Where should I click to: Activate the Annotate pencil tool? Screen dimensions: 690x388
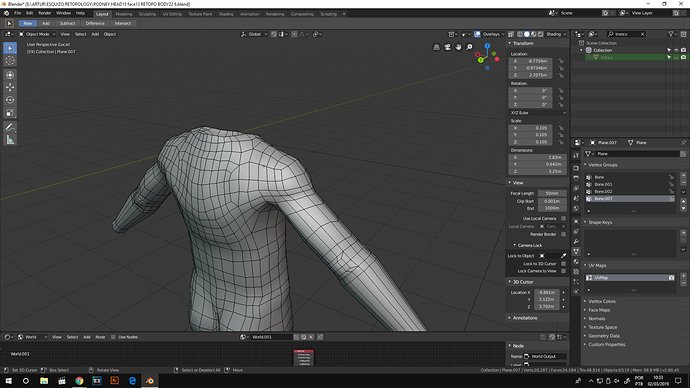pyautogui.click(x=10, y=128)
